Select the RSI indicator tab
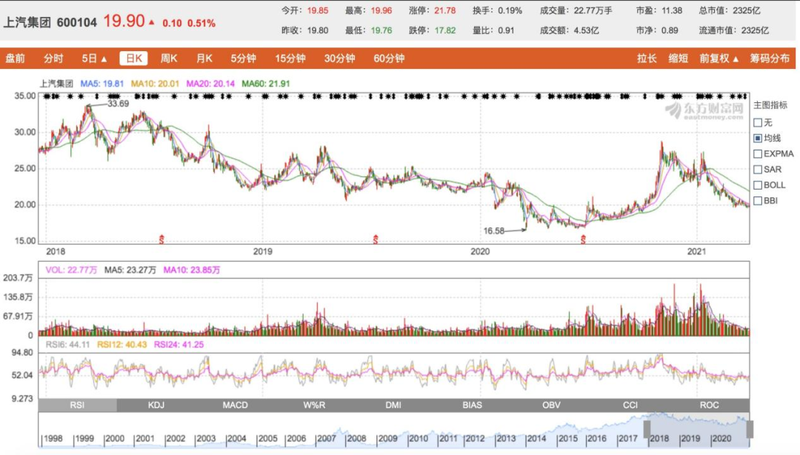The image size is (800, 455). tap(78, 405)
